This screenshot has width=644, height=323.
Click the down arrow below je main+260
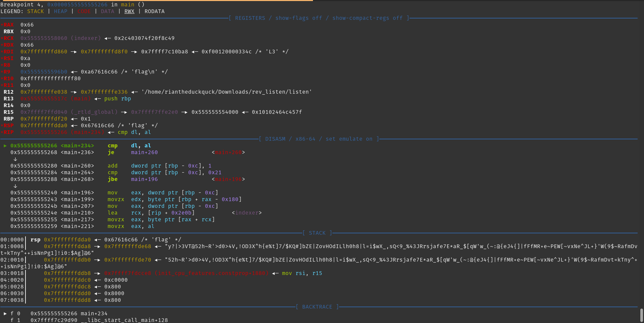[15, 159]
